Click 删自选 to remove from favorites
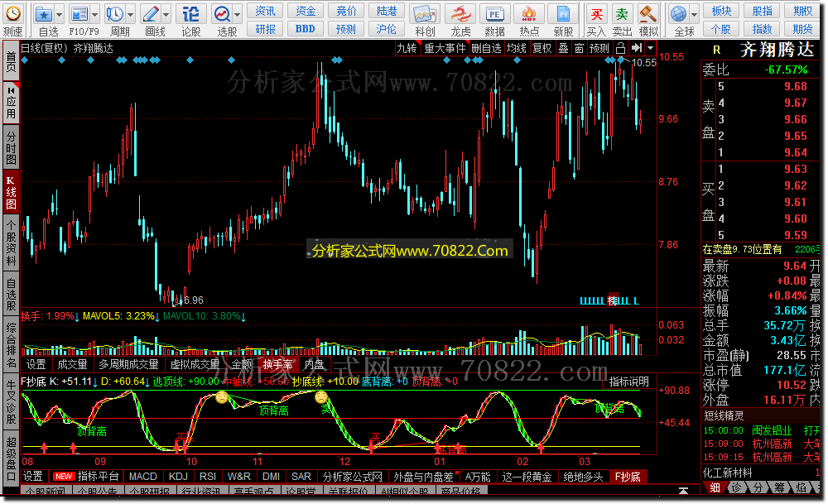 486,49
